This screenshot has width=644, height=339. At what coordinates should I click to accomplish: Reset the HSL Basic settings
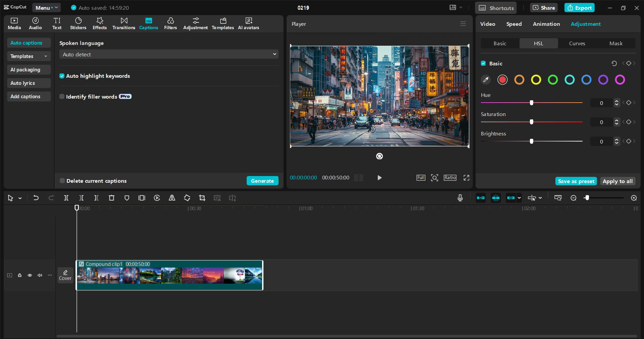tap(614, 63)
